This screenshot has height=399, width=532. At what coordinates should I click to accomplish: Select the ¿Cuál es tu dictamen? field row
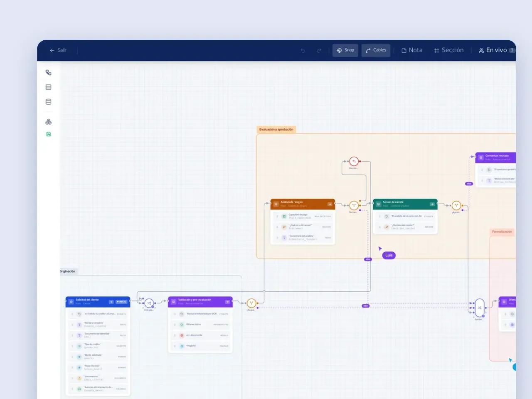[x=303, y=227]
